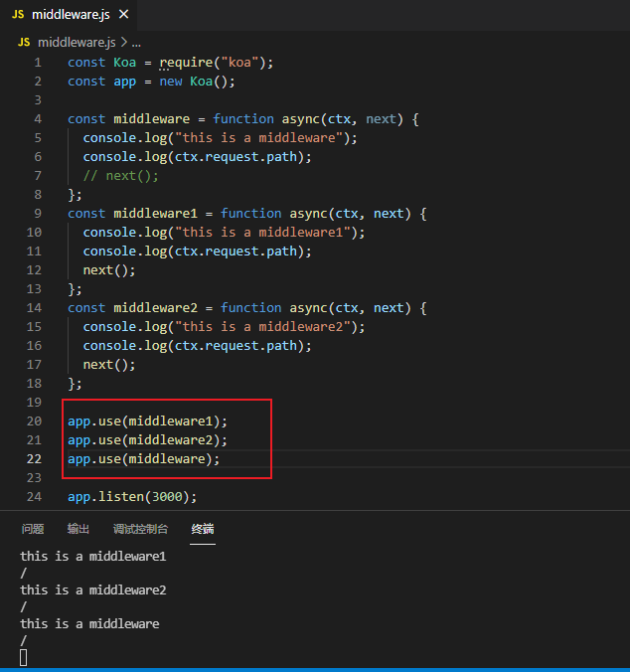Click 'middleware1' constant name on line 9
This screenshot has width=630, height=672.
click(155, 214)
